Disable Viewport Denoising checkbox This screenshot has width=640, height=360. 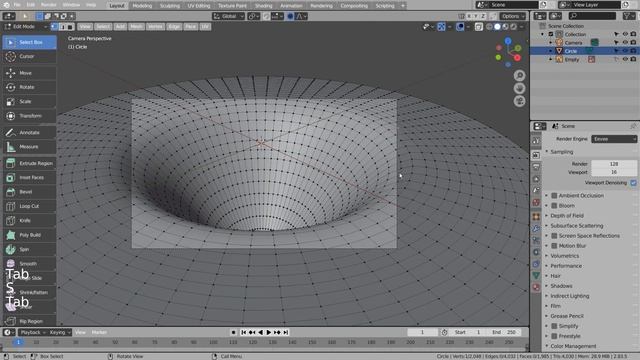pos(633,182)
